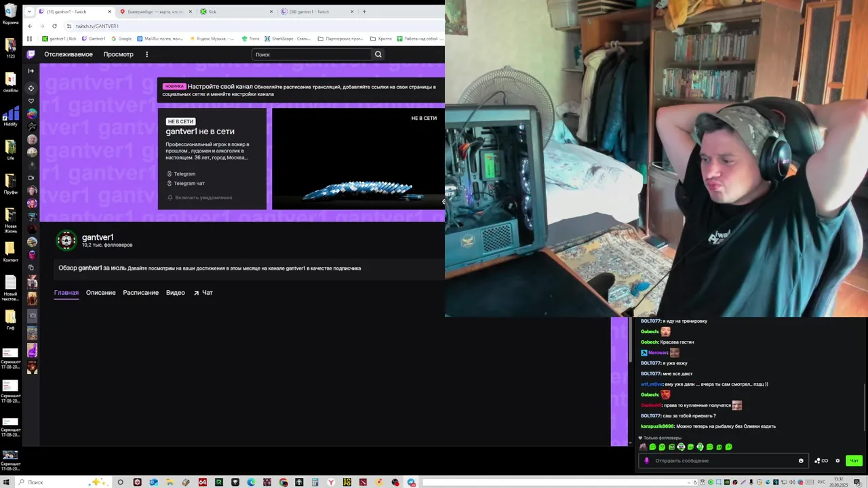Viewport: 868px width, 488px height.
Task: Open the Telegram taskbar icon
Action: (x=412, y=483)
